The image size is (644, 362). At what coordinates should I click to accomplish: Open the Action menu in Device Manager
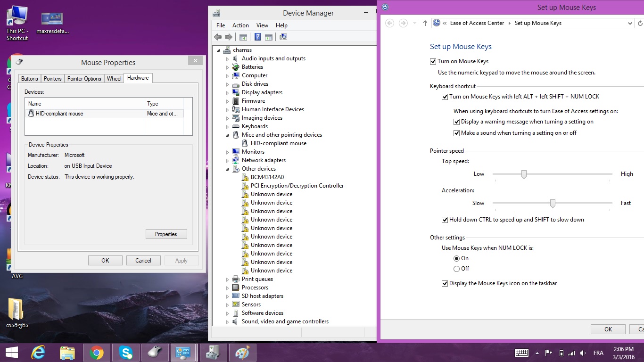[240, 25]
